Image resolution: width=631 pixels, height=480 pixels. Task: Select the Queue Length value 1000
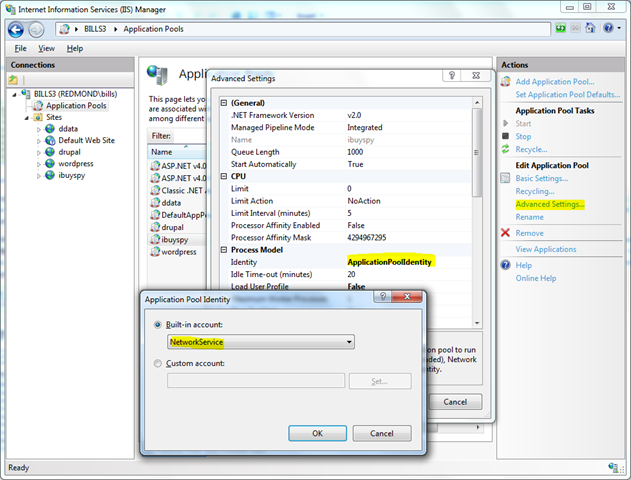[355, 152]
